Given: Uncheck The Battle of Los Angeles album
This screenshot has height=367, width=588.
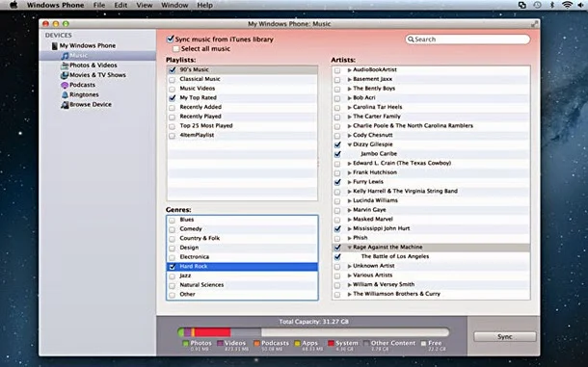Looking at the screenshot, I should (337, 257).
